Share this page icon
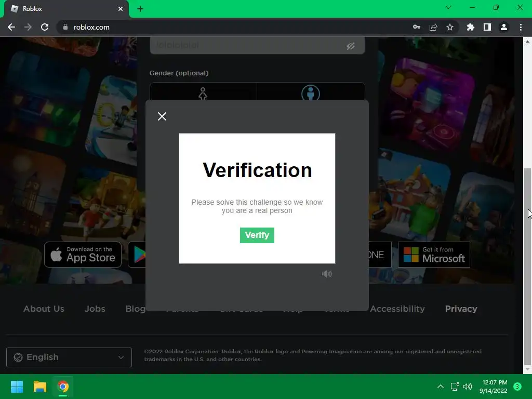Screen dimensions: 532x399 point(433,27)
